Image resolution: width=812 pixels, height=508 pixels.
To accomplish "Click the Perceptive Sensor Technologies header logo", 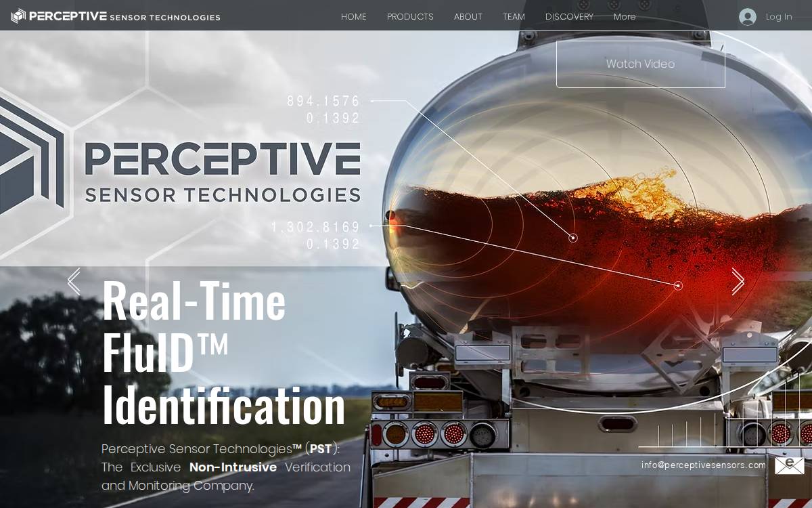I will pos(116,16).
